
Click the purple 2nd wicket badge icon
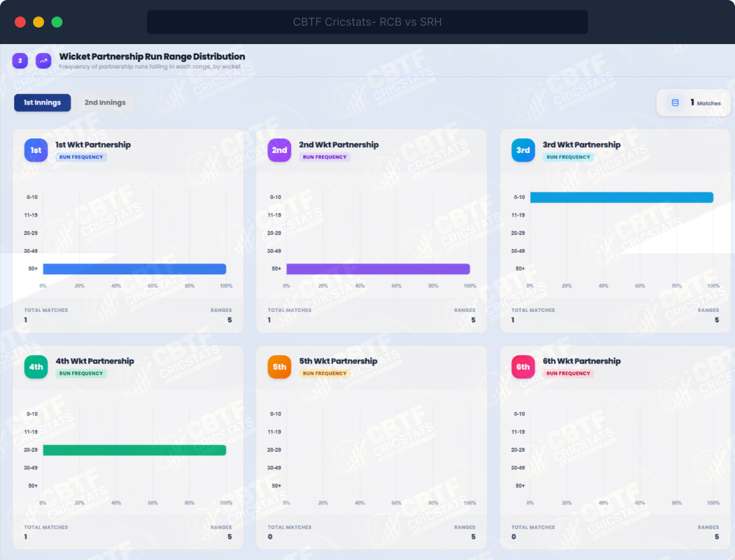[x=279, y=151]
